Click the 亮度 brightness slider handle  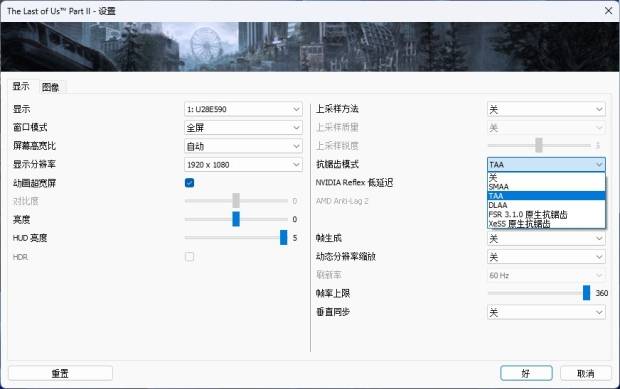236,219
